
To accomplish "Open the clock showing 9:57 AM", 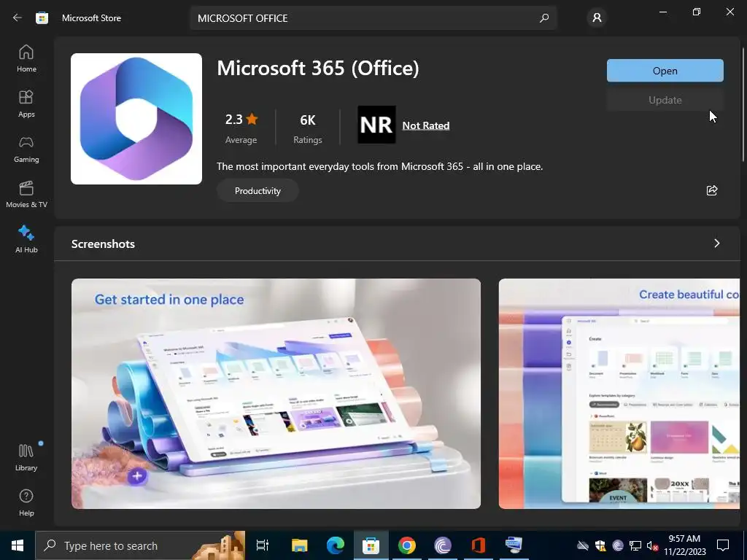I will [684, 545].
